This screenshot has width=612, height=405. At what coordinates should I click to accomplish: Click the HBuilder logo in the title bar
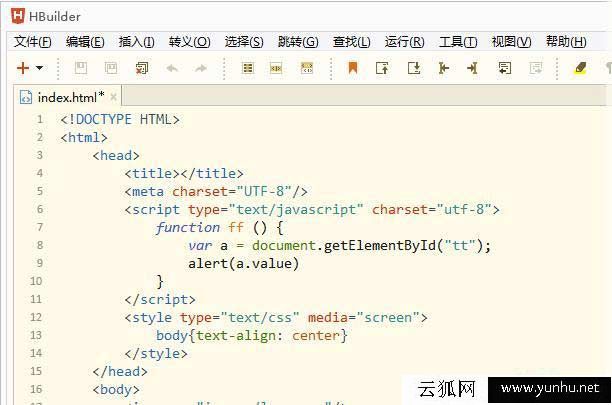click(x=18, y=16)
